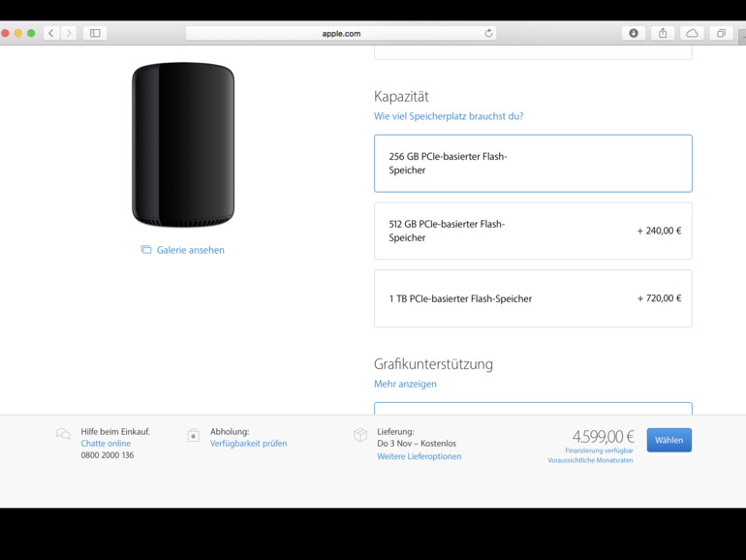Viewport: 746px width, 560px height.
Task: Click the blue Wählen button
Action: coord(668,440)
